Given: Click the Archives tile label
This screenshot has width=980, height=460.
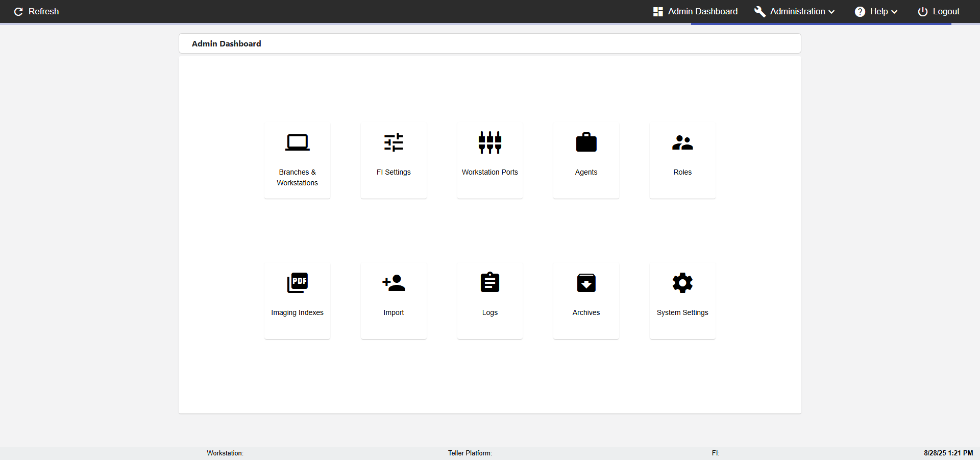Looking at the screenshot, I should point(586,312).
